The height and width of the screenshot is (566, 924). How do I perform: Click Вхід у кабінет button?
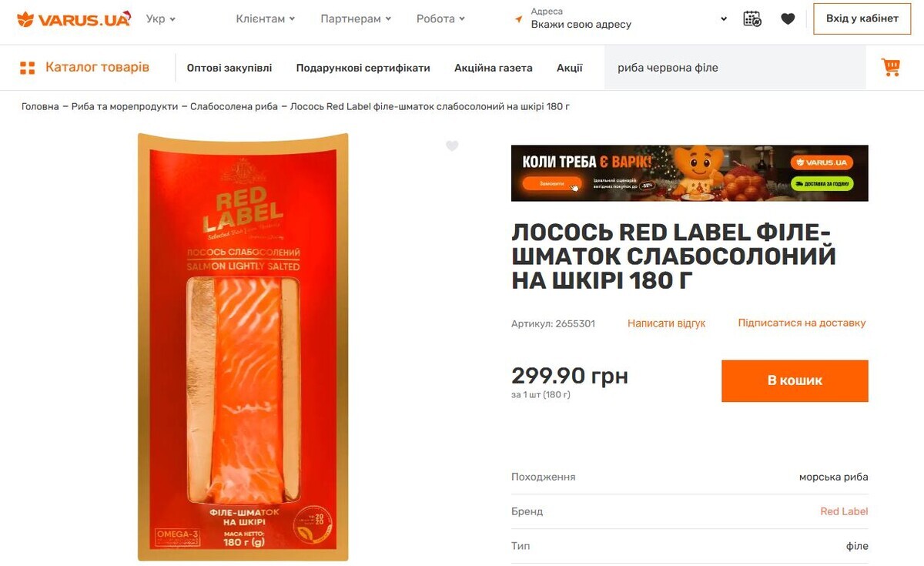click(x=862, y=18)
